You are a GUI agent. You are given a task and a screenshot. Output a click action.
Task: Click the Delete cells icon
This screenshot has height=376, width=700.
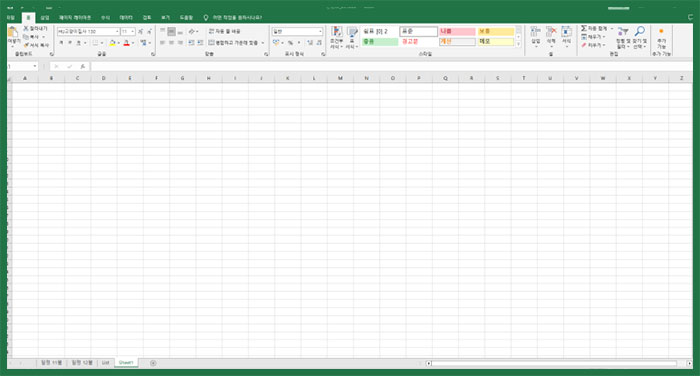[551, 32]
